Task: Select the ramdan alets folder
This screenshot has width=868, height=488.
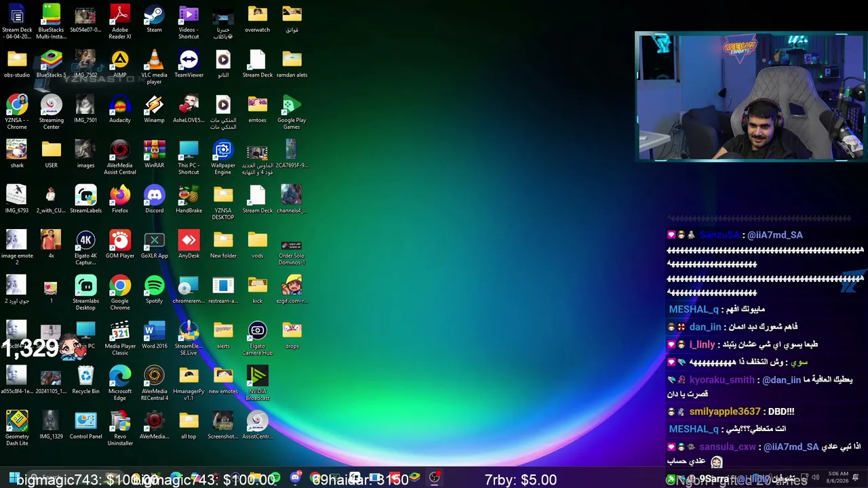Action: [x=292, y=64]
